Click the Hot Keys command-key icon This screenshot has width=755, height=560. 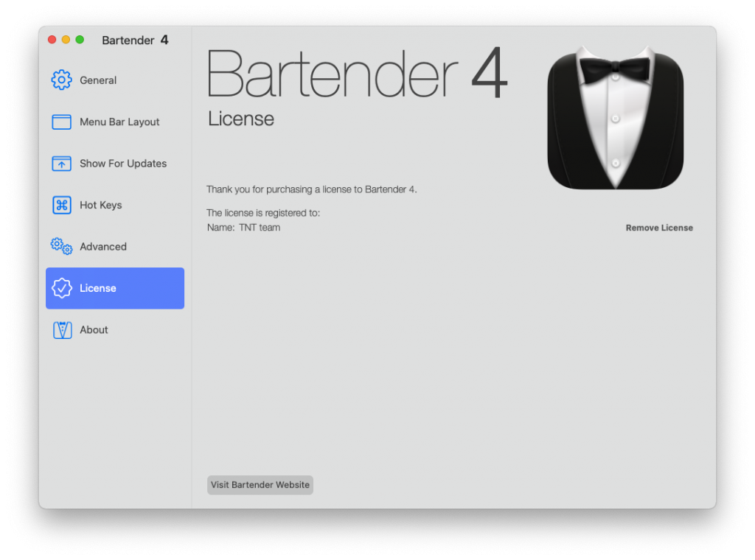click(62, 205)
